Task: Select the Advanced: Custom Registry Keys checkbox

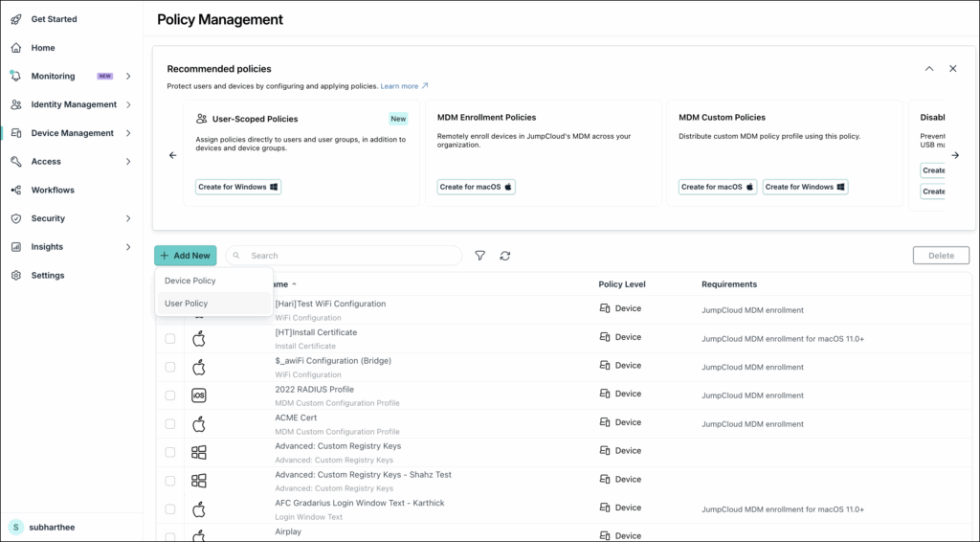Action: pyautogui.click(x=170, y=452)
